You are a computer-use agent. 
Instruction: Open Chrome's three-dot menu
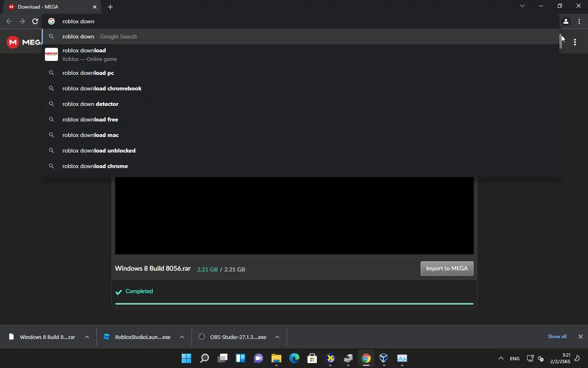pos(580,22)
